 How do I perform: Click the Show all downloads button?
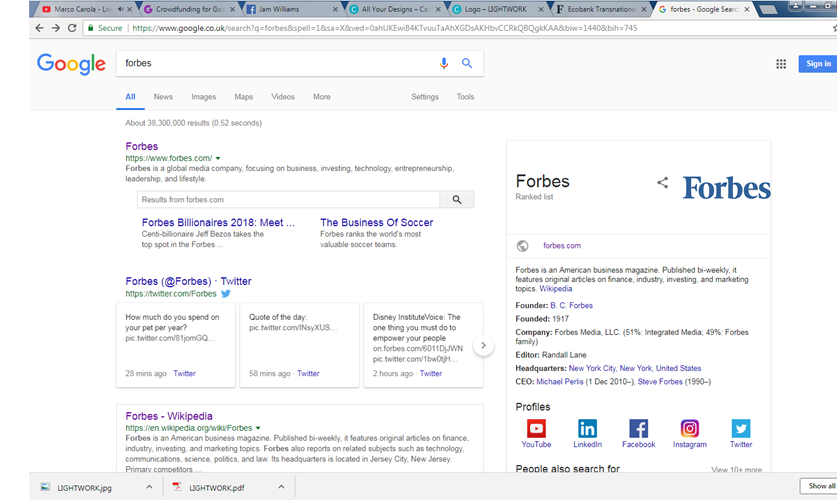[819, 486]
